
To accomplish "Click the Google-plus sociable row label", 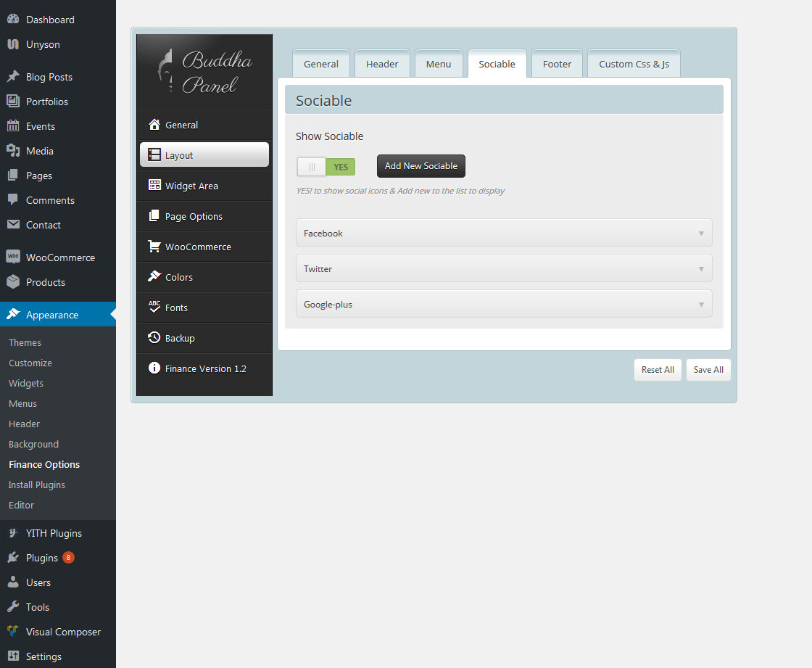I will [328, 305].
